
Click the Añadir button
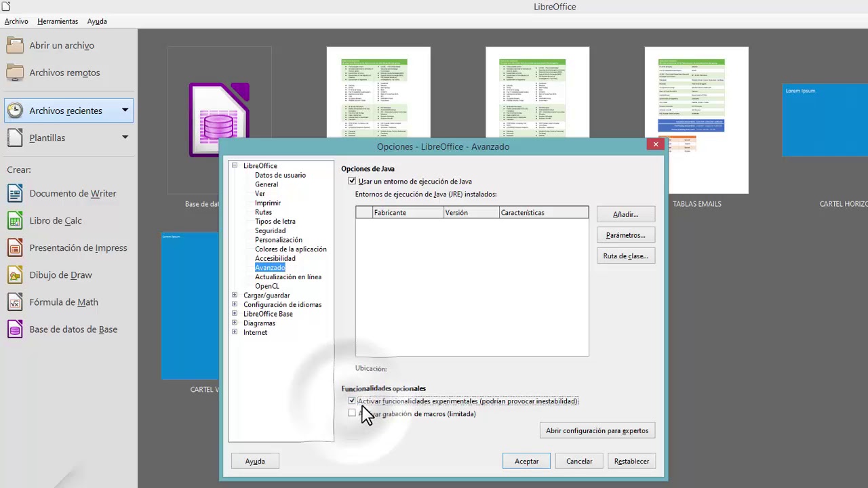(625, 214)
